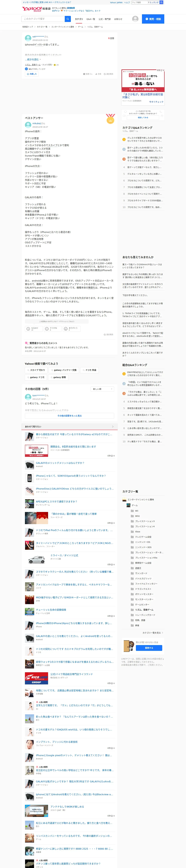Search suggestion galaxy ドコモ

(36, 377)
